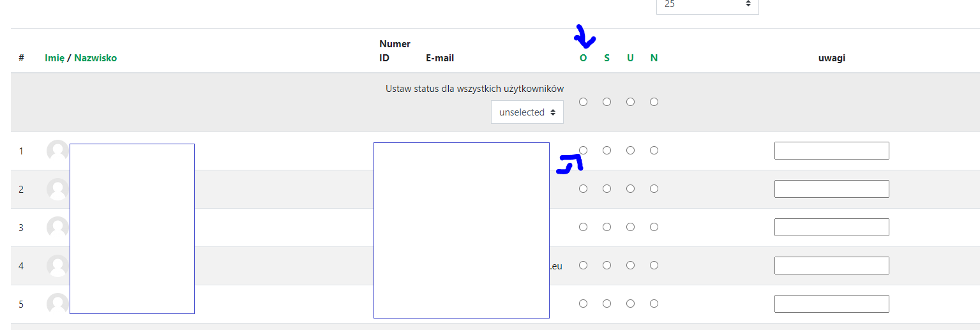
Task: Open the unselected status dropdown
Action: tap(527, 112)
